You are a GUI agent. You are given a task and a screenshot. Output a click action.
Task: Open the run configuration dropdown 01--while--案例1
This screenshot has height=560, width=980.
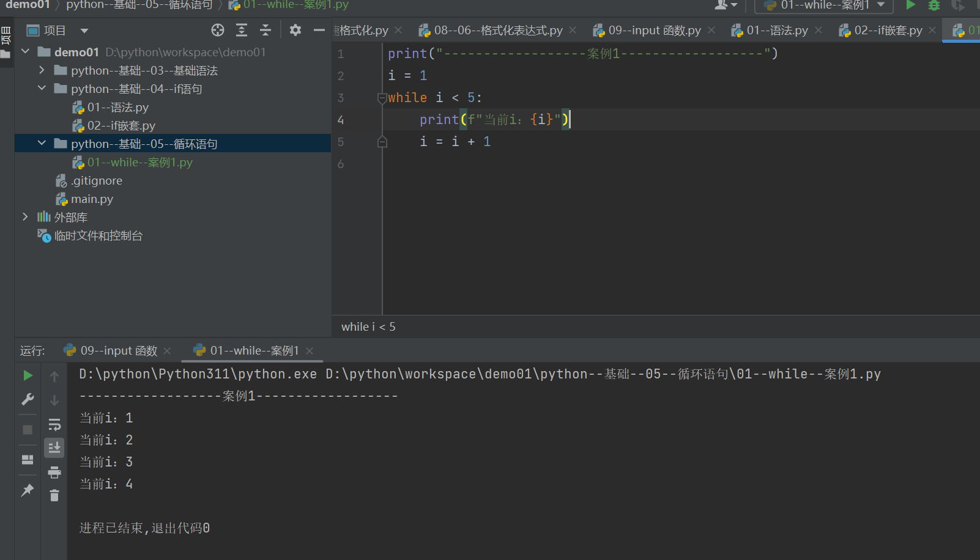point(824,6)
